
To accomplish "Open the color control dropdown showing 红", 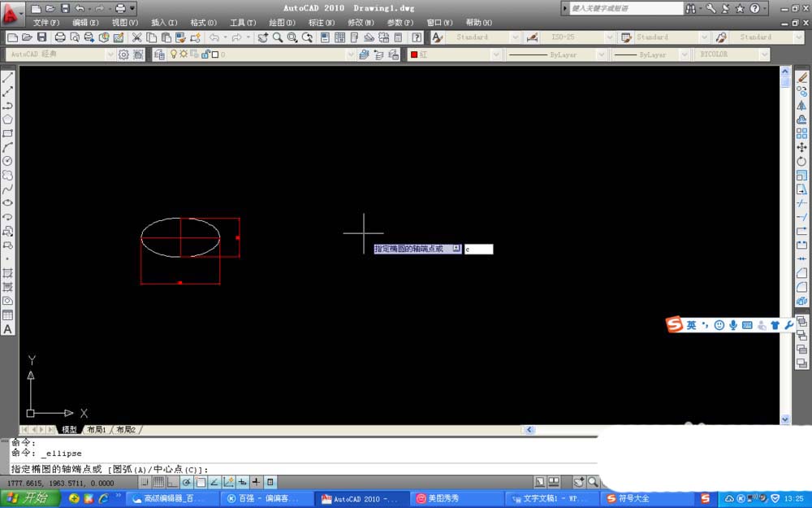I will click(496, 54).
